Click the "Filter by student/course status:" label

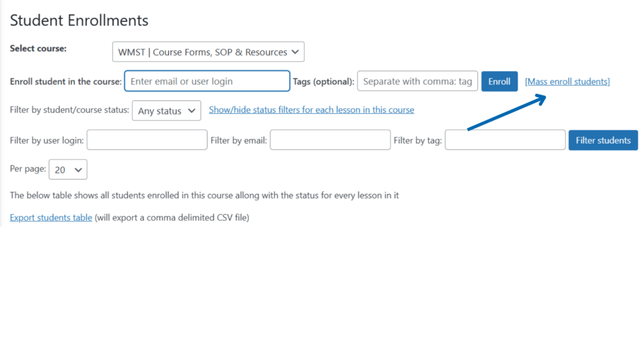[69, 110]
